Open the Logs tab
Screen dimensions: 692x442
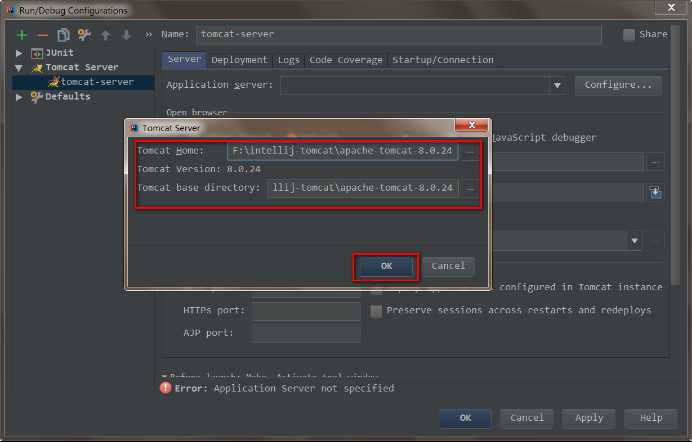(289, 60)
